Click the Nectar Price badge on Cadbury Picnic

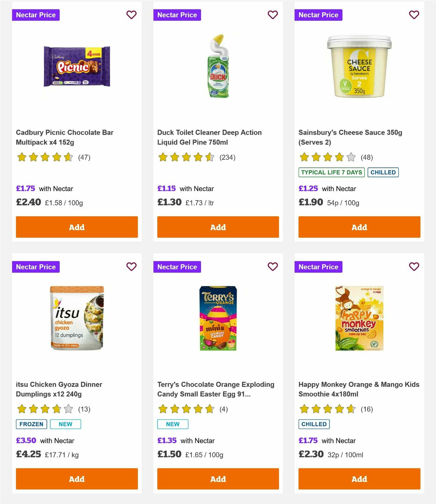tap(36, 15)
